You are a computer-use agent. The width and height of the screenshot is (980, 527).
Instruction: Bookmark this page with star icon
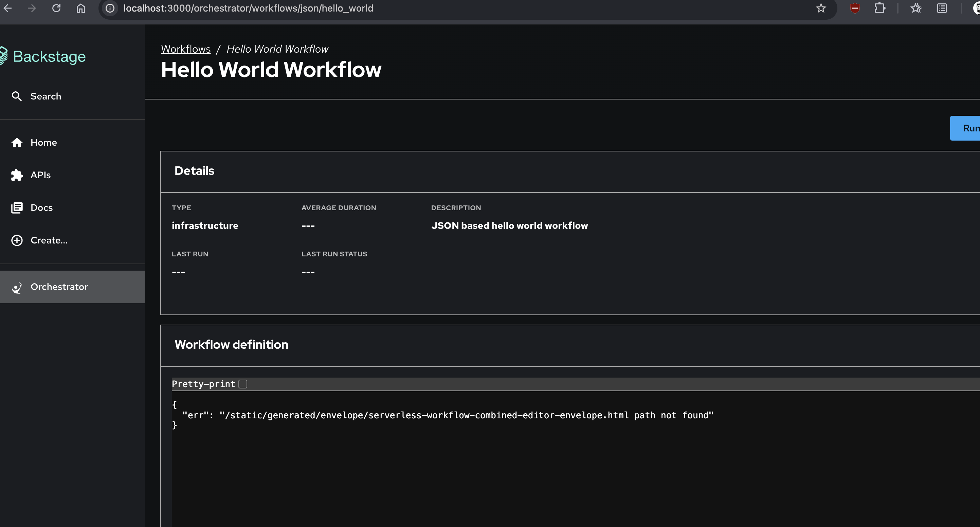click(821, 8)
